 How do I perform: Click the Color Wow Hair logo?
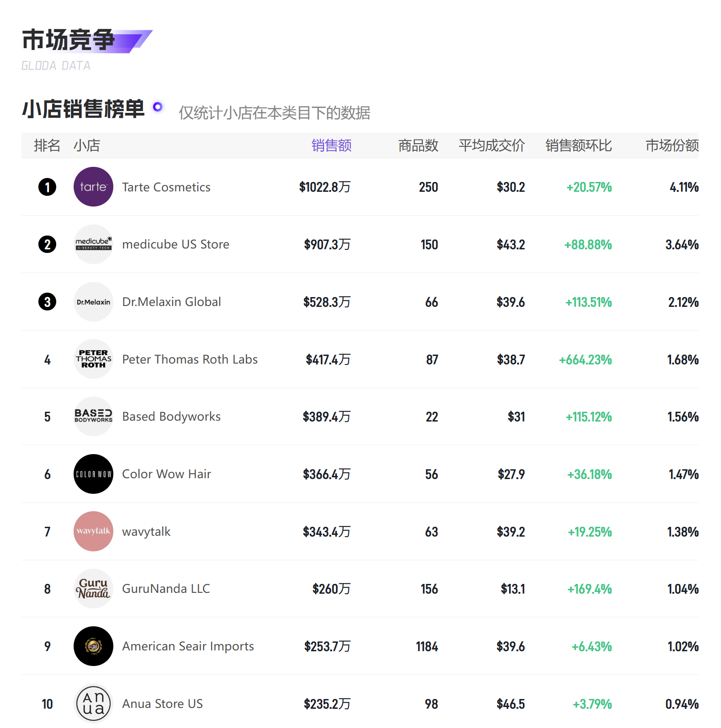pyautogui.click(x=93, y=474)
